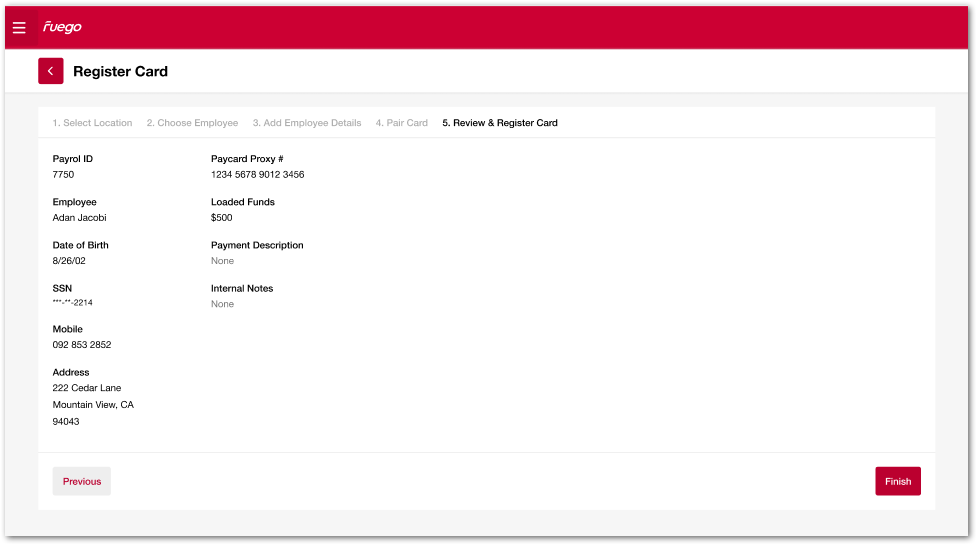Select the mobile number 092 853 2852
Viewport: 977px width, 545px height.
82,344
